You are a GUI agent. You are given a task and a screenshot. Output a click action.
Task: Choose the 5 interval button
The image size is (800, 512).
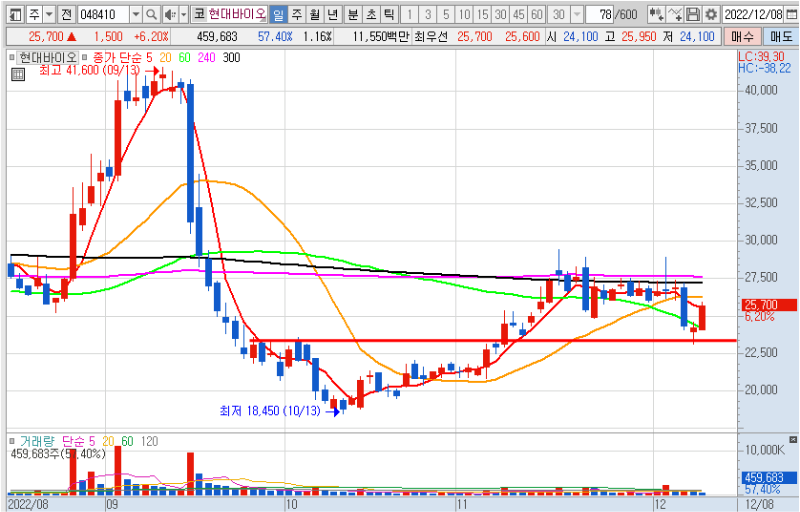pos(446,14)
